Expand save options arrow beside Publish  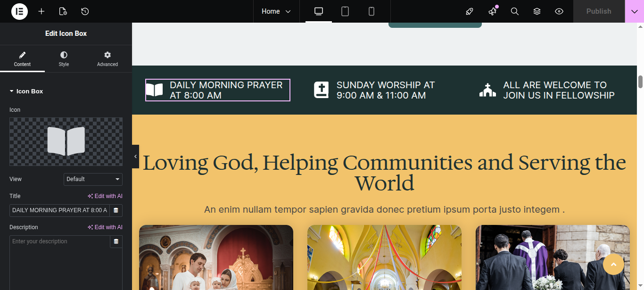(x=634, y=11)
